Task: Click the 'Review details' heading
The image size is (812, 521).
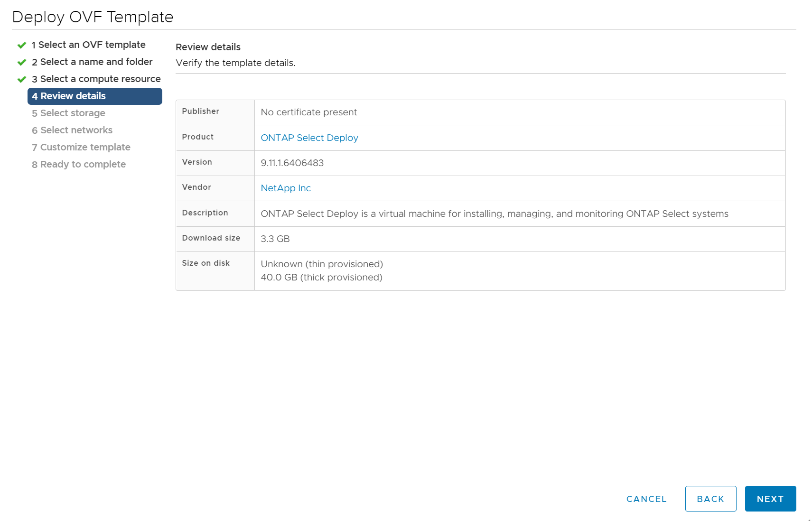Action: pos(208,47)
